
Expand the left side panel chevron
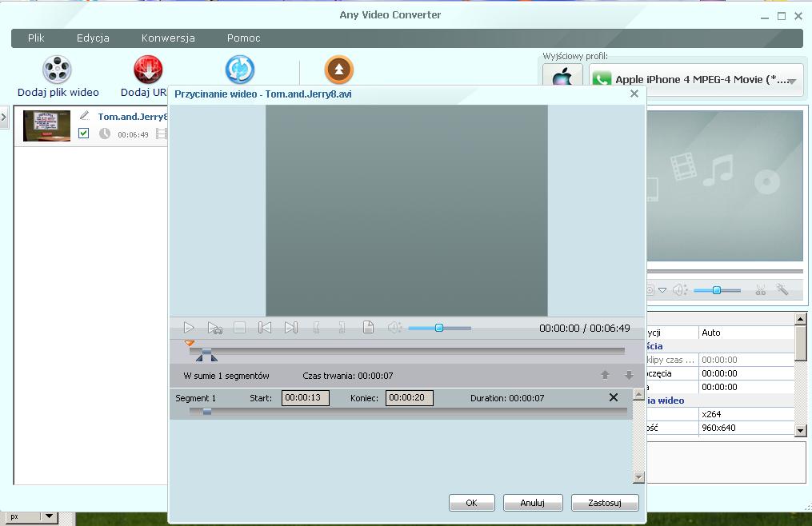(4, 118)
